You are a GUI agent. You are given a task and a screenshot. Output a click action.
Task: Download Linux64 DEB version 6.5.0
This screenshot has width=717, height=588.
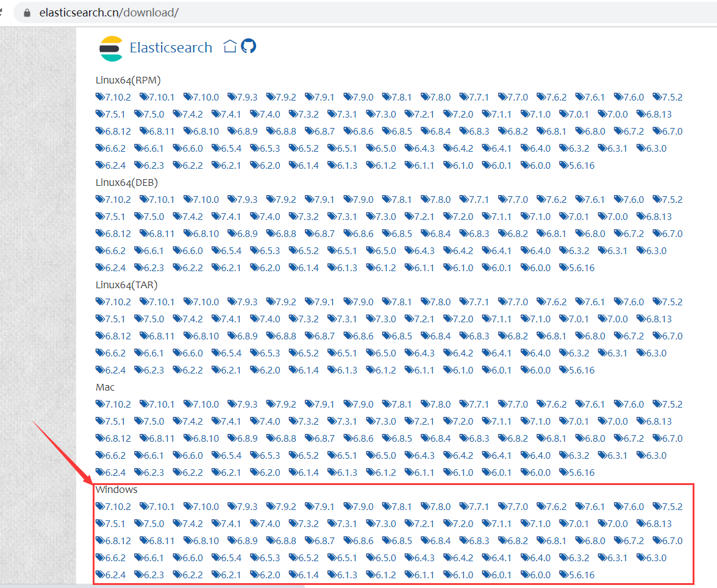(381, 251)
